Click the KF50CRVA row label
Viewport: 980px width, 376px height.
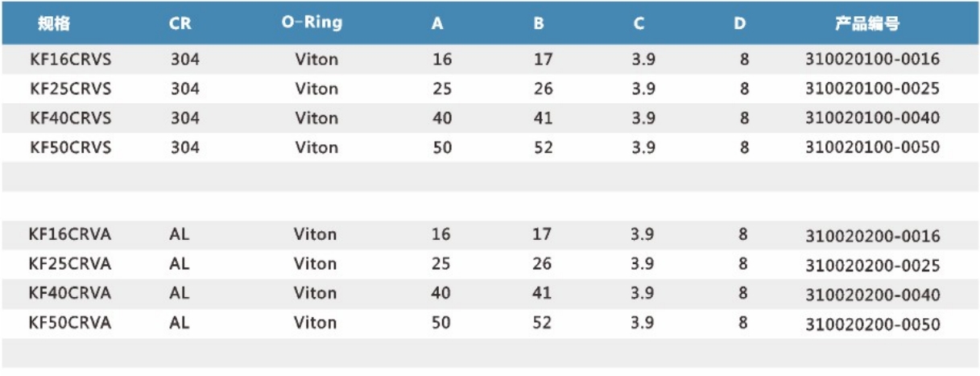[x=70, y=323]
